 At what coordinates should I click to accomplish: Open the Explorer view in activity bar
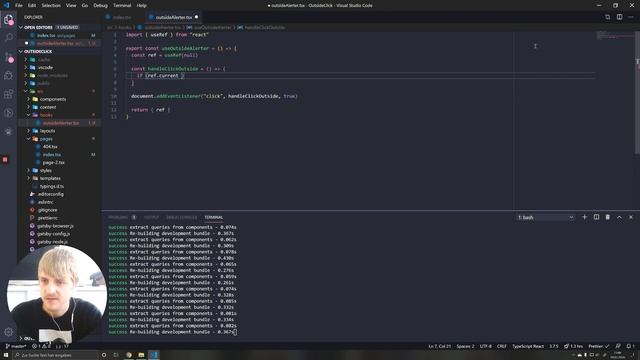coord(9,19)
